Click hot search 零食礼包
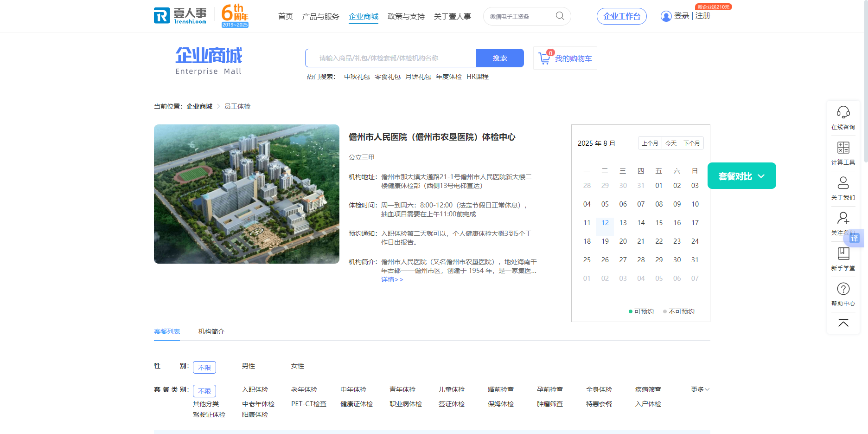 click(388, 77)
